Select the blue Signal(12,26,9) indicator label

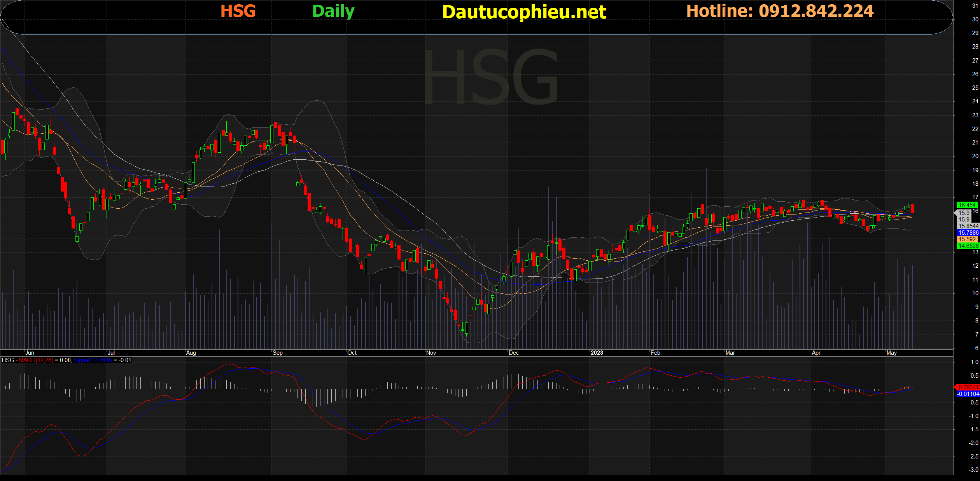93,360
